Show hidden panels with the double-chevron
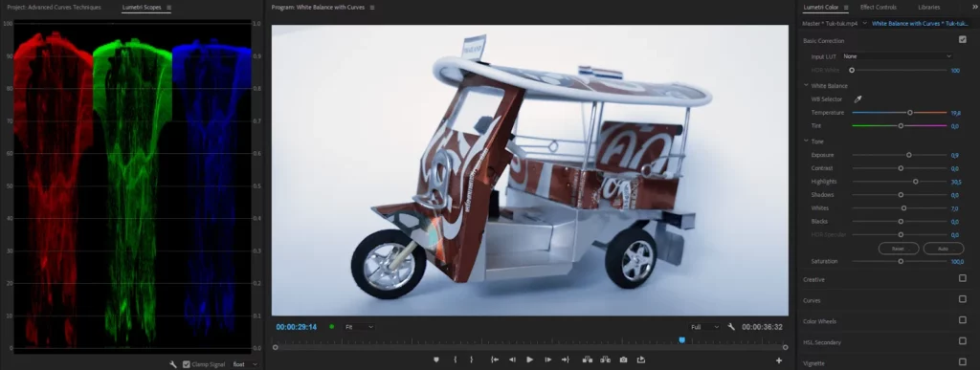Image resolution: width=980 pixels, height=370 pixels. pyautogui.click(x=975, y=7)
